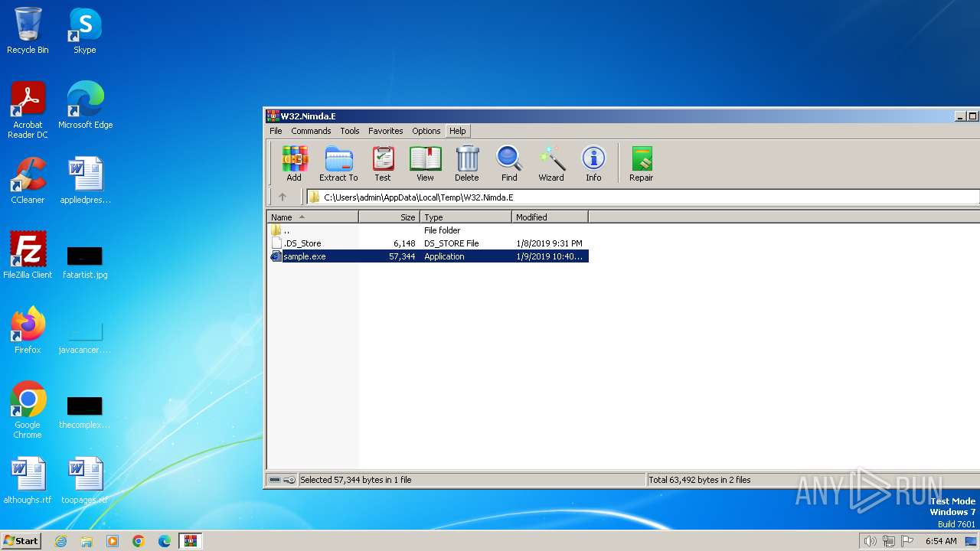This screenshot has height=551, width=980.
Task: Click the Extract To toolbar icon
Action: 338,164
